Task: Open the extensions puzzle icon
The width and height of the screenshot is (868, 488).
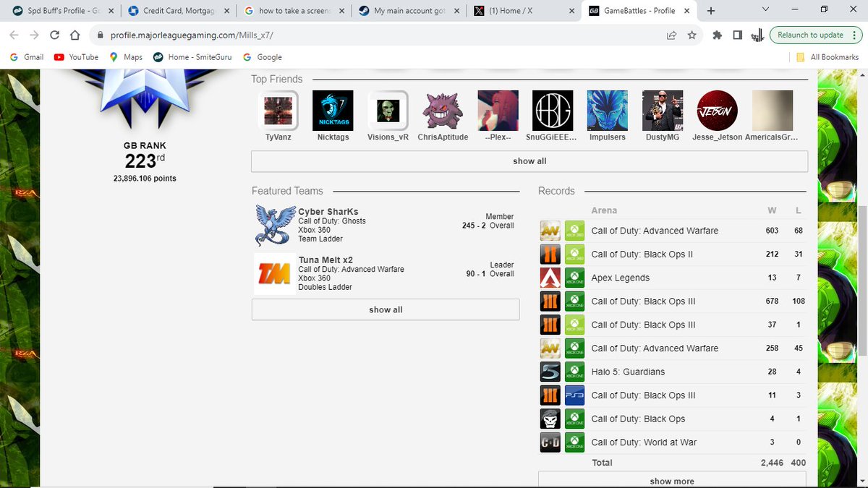Action: pyautogui.click(x=717, y=35)
